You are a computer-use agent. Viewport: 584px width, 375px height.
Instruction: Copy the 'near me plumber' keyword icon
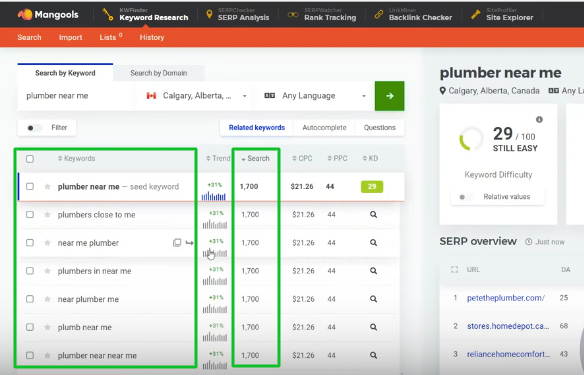click(177, 243)
